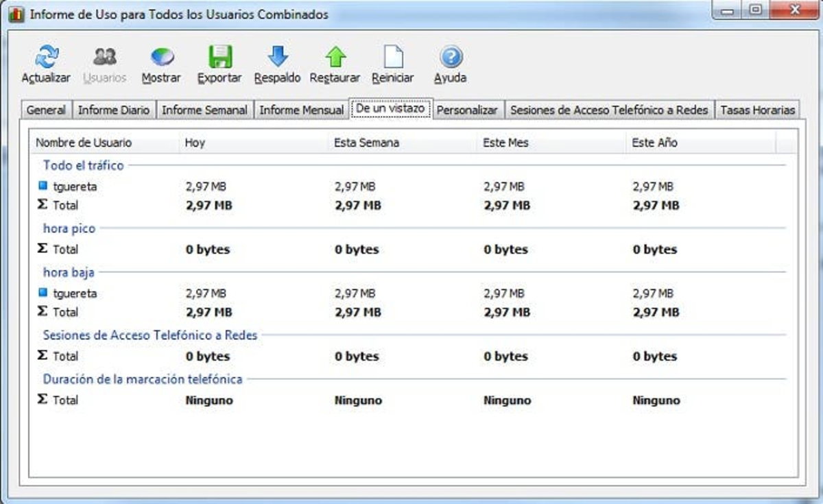Image resolution: width=823 pixels, height=504 pixels.
Task: Click tguereta Hoy value in Todo el tráfico
Action: [206, 186]
